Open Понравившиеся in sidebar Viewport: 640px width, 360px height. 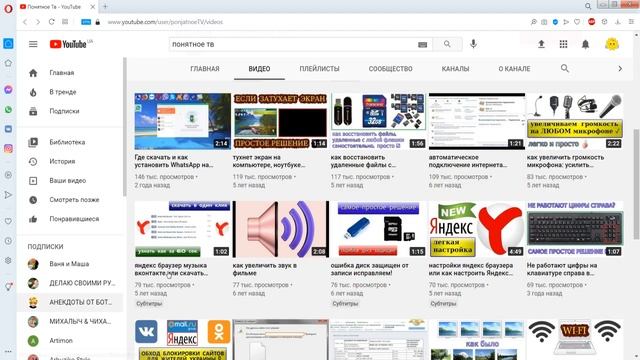click(69, 219)
